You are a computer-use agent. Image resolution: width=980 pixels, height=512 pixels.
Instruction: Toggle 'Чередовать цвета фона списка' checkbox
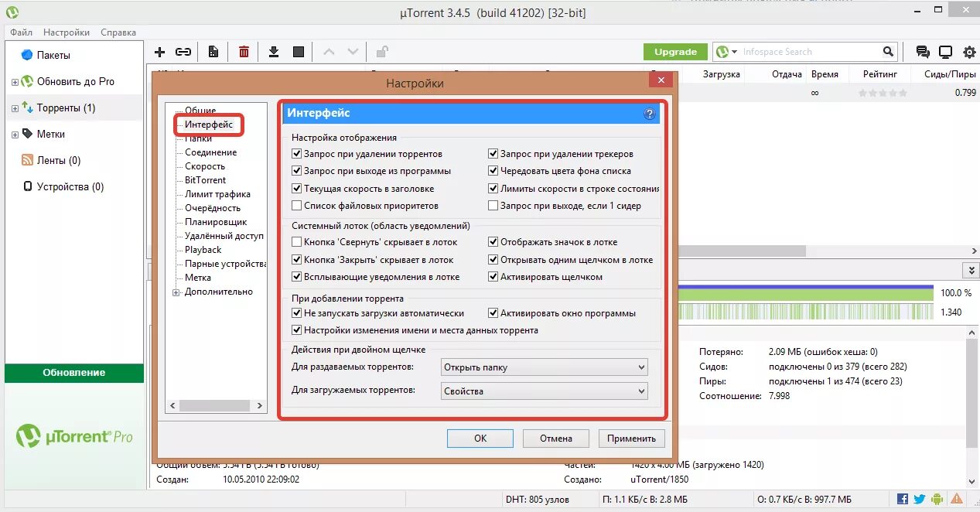(x=493, y=171)
